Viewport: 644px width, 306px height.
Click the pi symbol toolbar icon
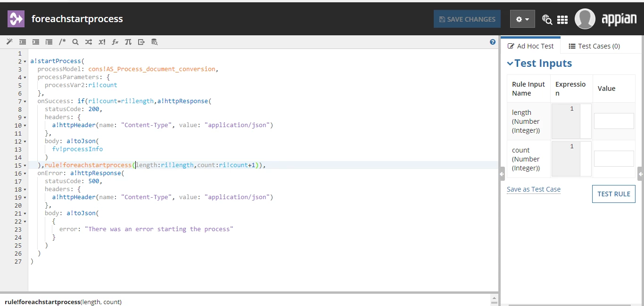(x=128, y=42)
